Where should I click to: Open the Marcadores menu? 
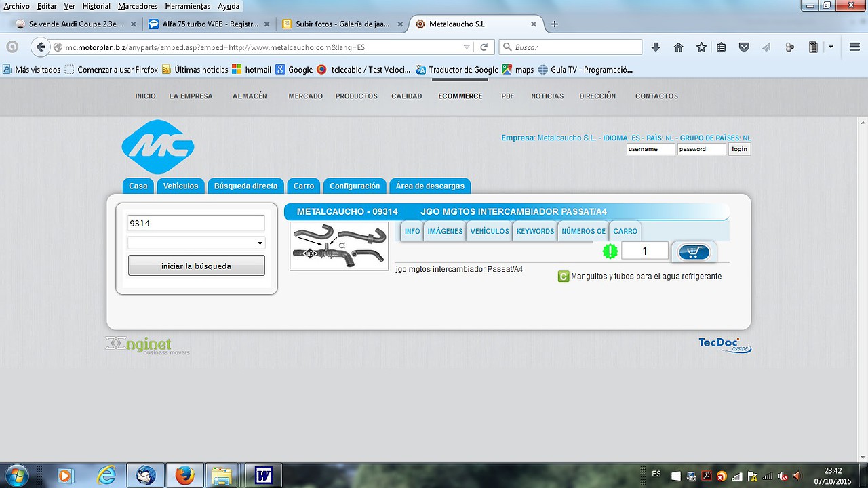138,6
